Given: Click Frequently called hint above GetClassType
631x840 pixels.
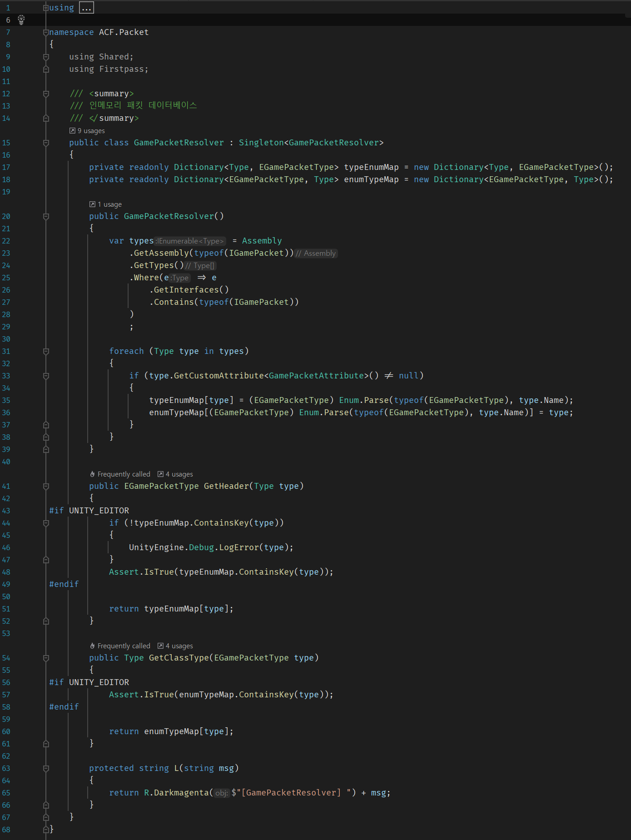Looking at the screenshot, I should coord(124,646).
